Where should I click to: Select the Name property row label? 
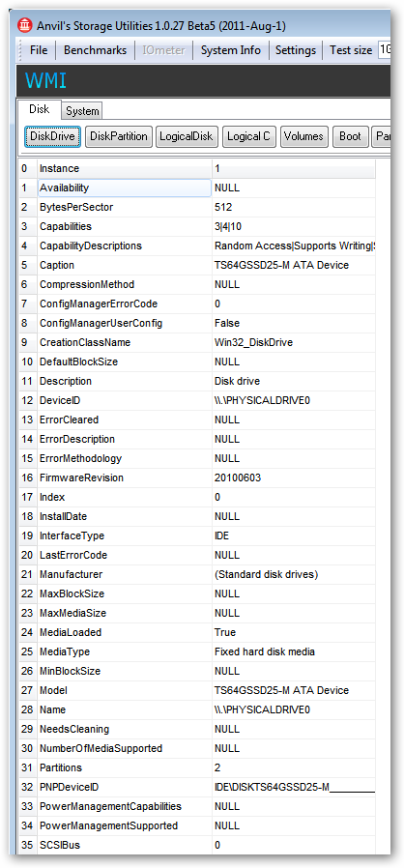click(x=52, y=709)
